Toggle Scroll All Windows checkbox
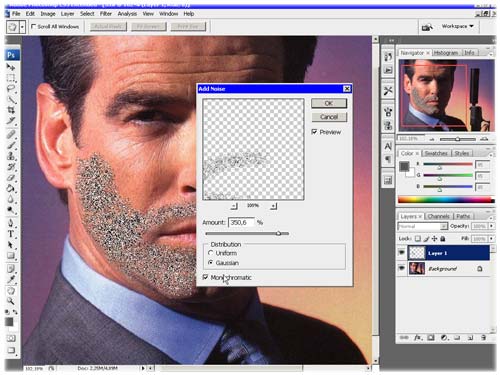The height and width of the screenshot is (375, 500). click(x=33, y=26)
